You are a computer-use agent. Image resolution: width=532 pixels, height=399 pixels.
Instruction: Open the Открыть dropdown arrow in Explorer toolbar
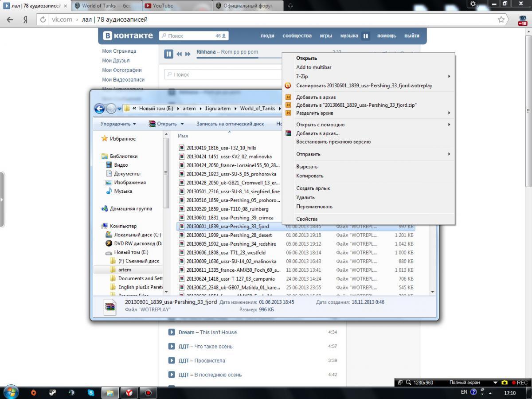point(182,124)
